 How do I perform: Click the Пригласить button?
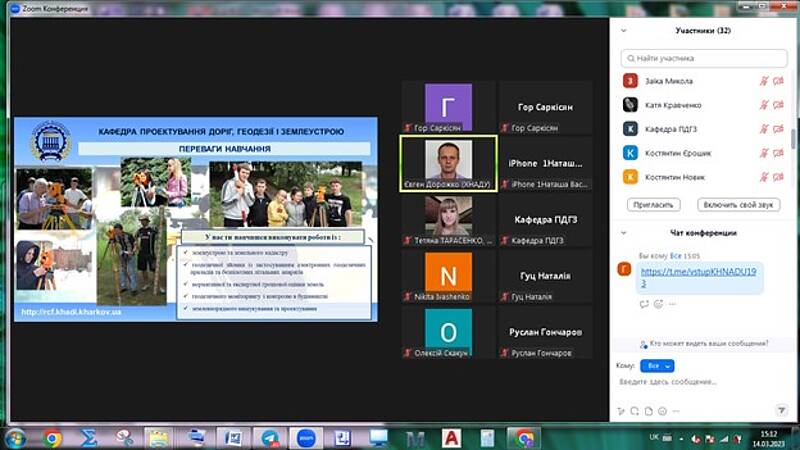(655, 204)
